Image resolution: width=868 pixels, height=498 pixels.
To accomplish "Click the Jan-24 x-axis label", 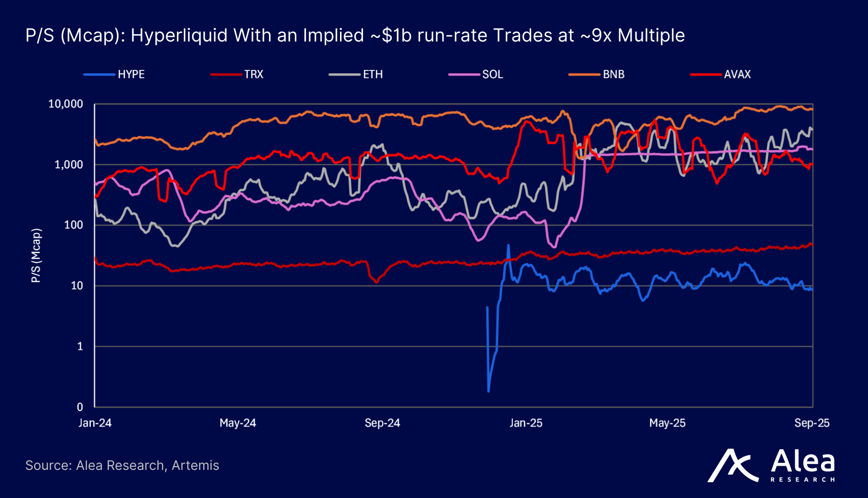I will pos(95,423).
